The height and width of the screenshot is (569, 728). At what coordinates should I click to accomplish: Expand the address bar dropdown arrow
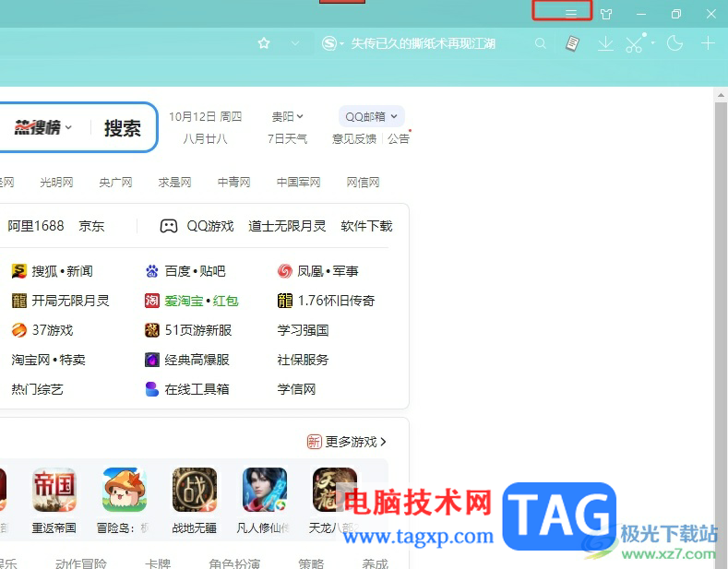[295, 43]
